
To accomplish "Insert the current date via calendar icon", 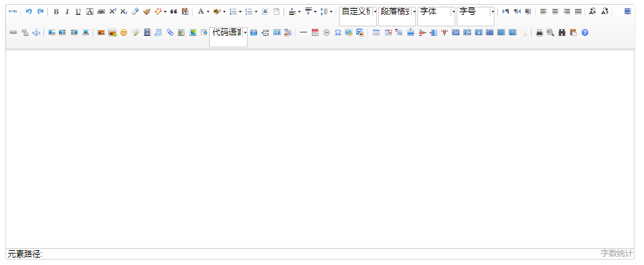I will click(315, 32).
